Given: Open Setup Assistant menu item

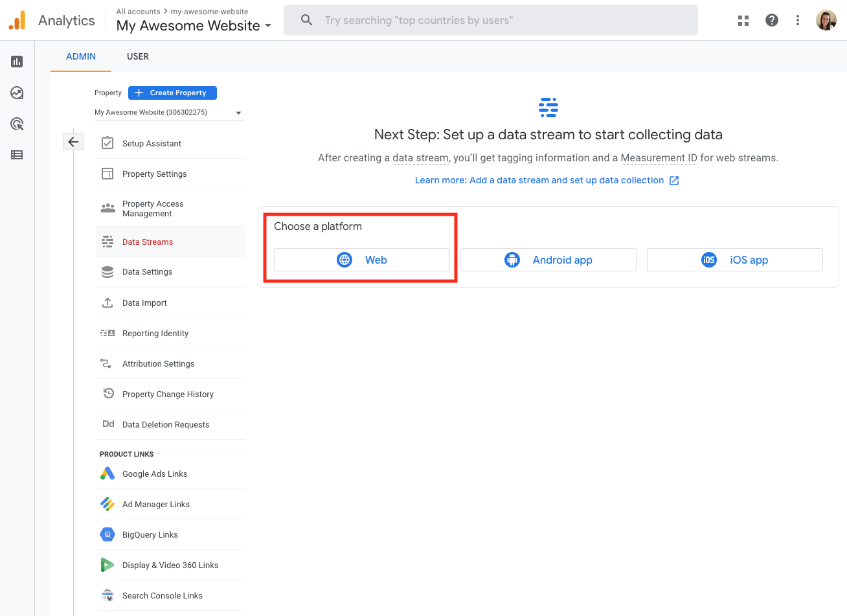Looking at the screenshot, I should pos(170,143).
